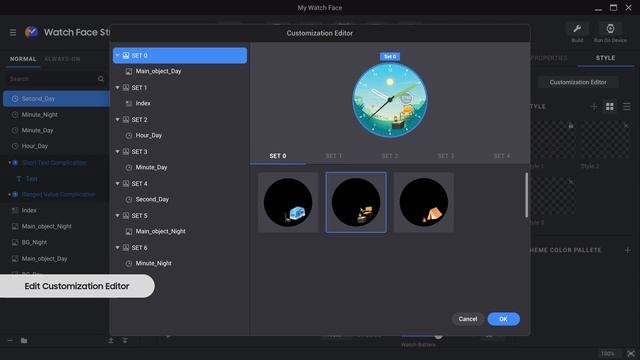Screen dimensions: 640x360
Task: Switch to the SET 2 tab
Action: pos(389,156)
